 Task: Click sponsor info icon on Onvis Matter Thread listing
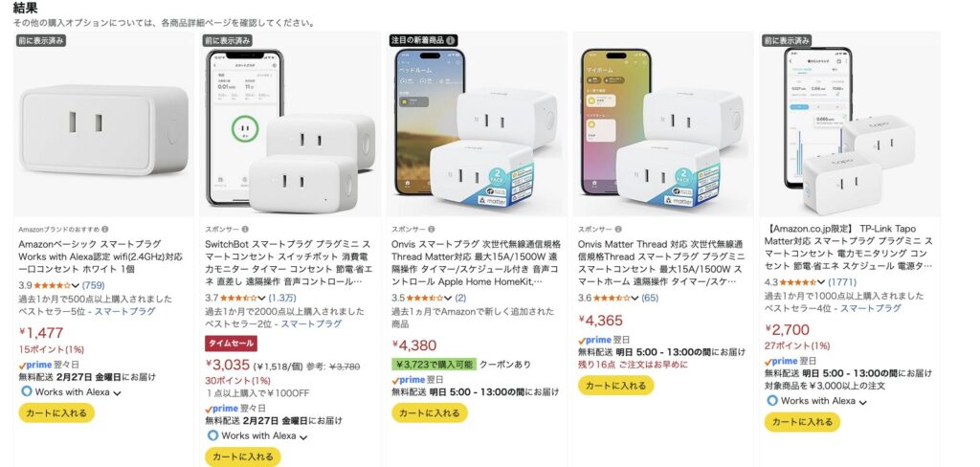(x=618, y=230)
